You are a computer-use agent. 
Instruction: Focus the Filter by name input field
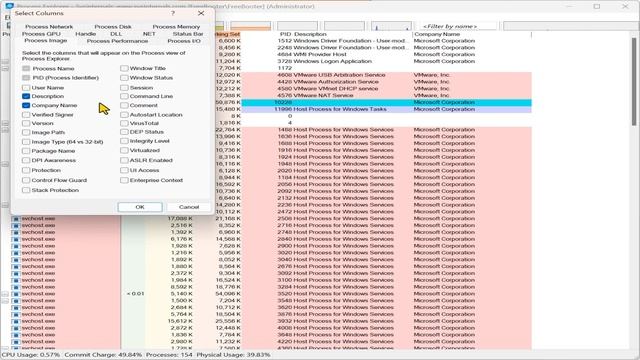pyautogui.click(x=459, y=26)
